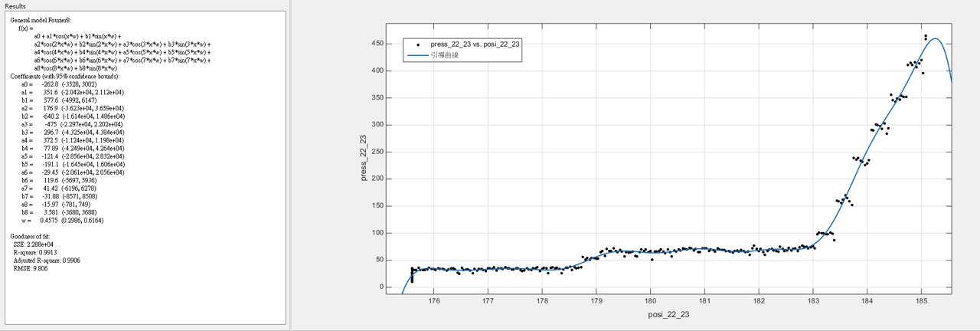This screenshot has height=331, width=980.
Task: Click the Adjusted R-square value line
Action: (x=47, y=260)
